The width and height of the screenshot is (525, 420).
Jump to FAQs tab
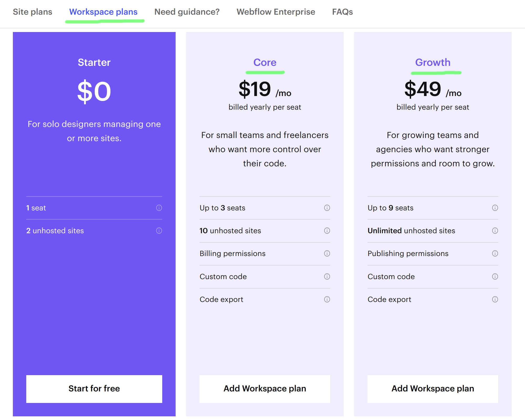tap(343, 12)
